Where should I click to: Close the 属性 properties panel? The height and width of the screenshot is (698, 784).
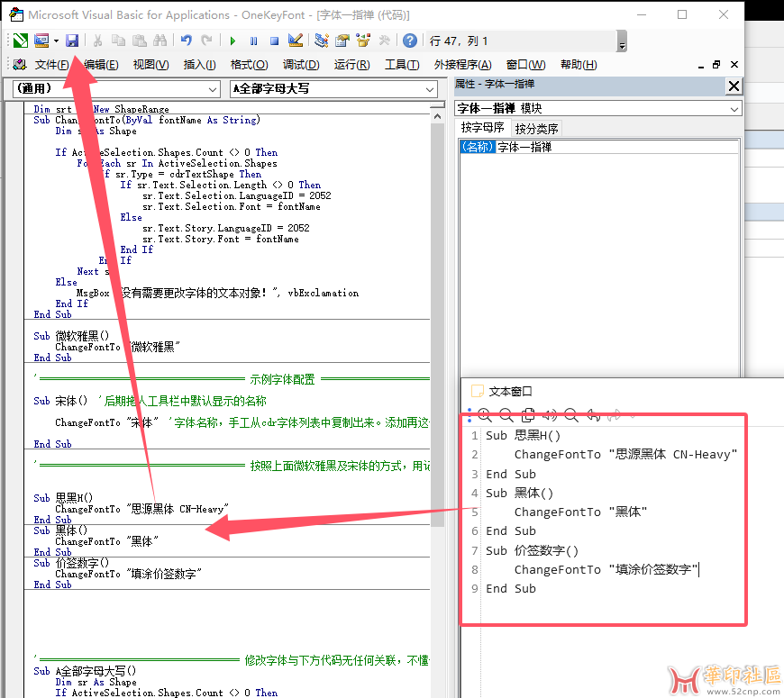734,86
